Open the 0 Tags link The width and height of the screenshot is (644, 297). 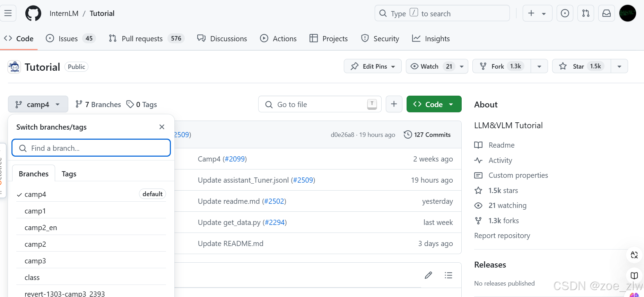point(141,104)
